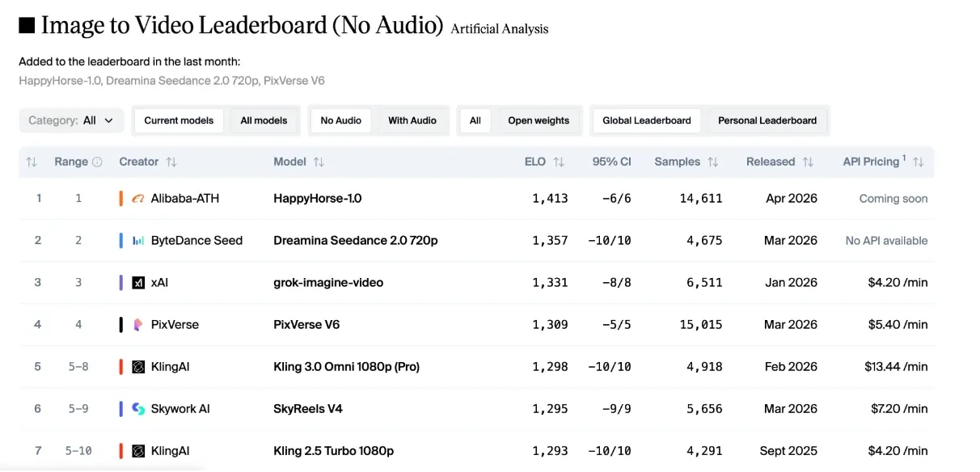The width and height of the screenshot is (980, 472).
Task: Sort by Samples using its arrows icon
Action: pyautogui.click(x=712, y=162)
